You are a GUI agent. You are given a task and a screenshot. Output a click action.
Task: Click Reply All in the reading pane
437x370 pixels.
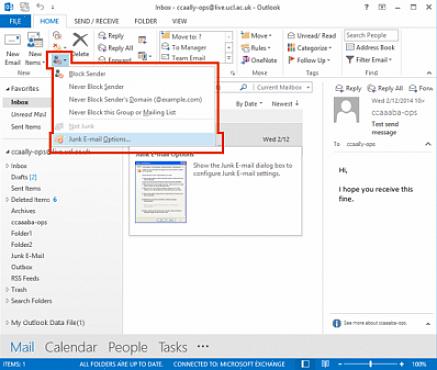385,88
